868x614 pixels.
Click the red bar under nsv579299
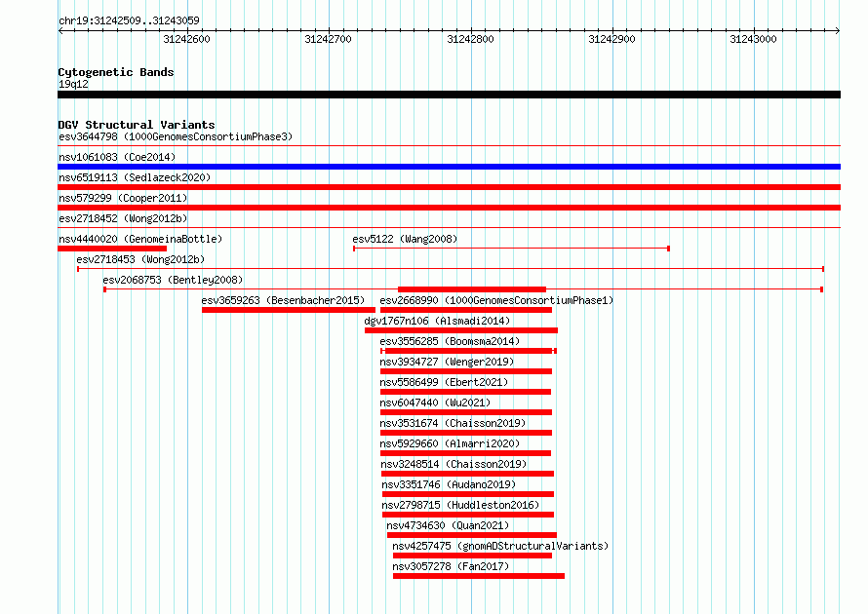pyautogui.click(x=449, y=208)
